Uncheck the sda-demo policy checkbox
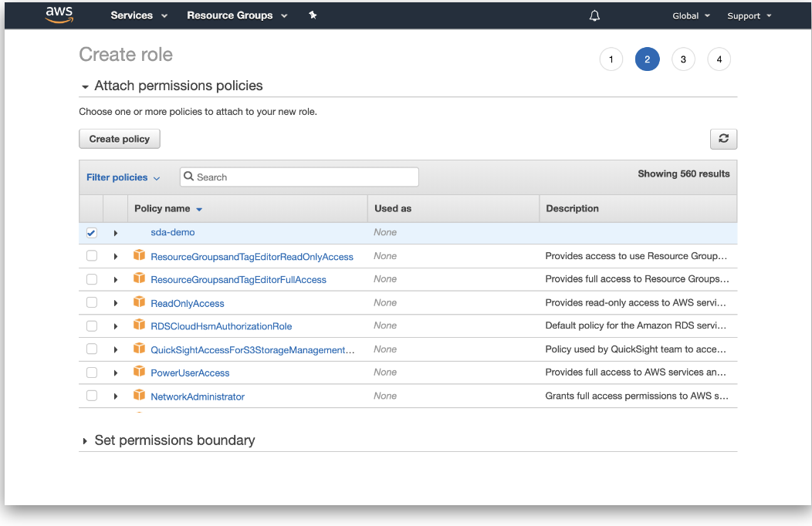The image size is (812, 526). pyautogui.click(x=92, y=233)
